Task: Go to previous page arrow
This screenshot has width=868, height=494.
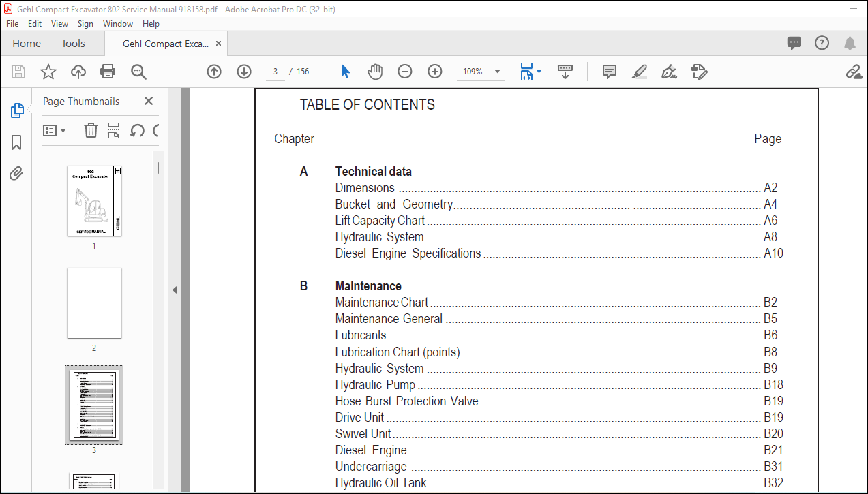Action: click(214, 72)
